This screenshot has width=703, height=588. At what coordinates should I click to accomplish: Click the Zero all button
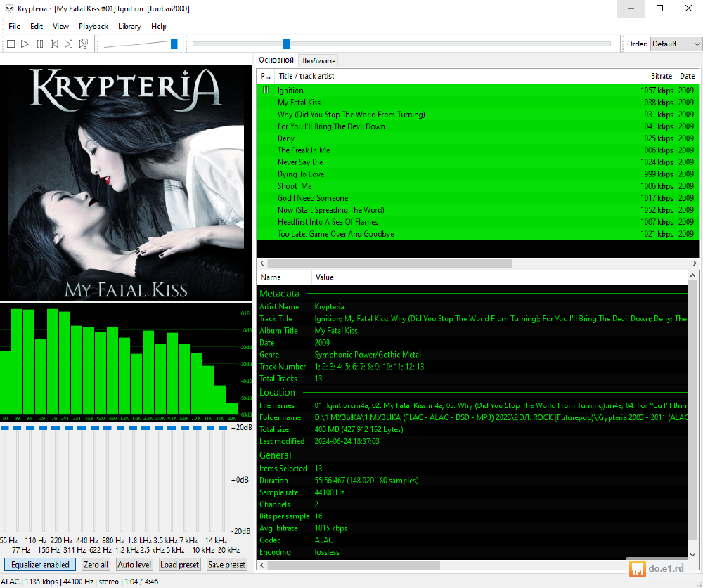(x=96, y=564)
